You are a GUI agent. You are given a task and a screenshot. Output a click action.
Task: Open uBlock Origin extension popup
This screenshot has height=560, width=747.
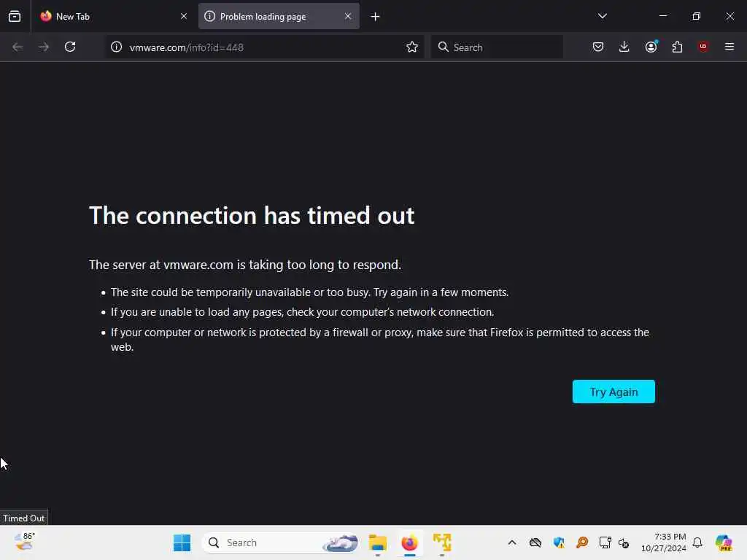703,47
